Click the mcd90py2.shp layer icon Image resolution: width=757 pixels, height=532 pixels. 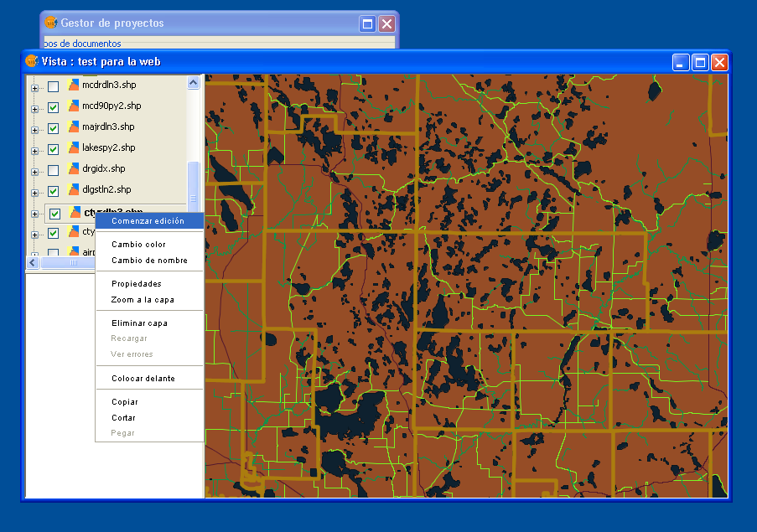pos(74,106)
